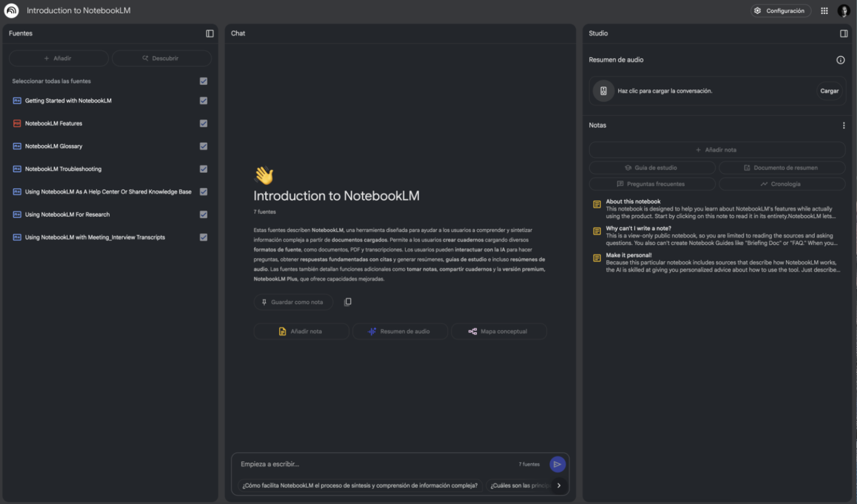
Task: Click the 'Empieza a escribir' chat input
Action: [373, 464]
